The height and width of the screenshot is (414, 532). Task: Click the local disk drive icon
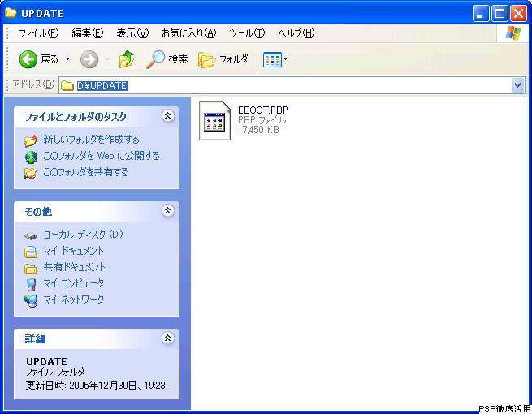31,236
